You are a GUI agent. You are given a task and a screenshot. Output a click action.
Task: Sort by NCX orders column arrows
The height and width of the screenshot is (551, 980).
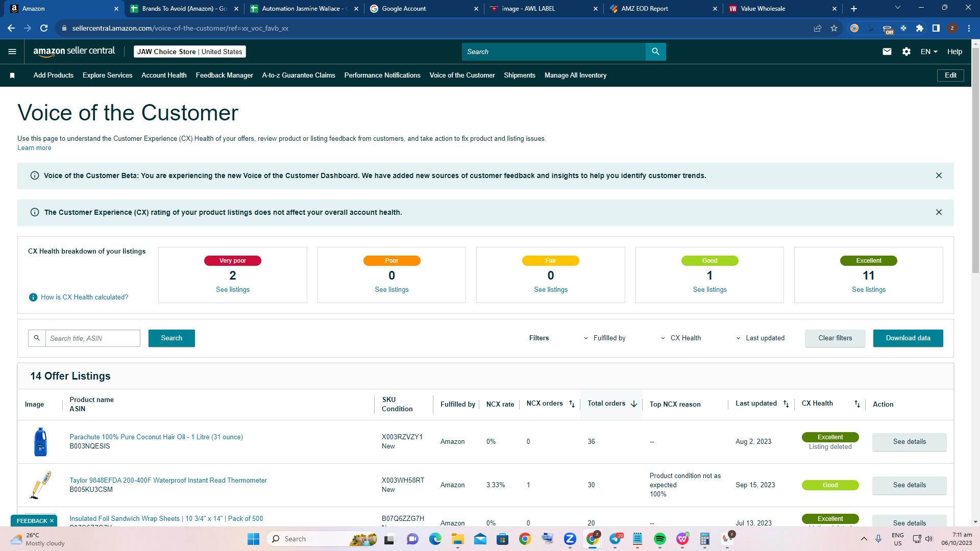(572, 404)
